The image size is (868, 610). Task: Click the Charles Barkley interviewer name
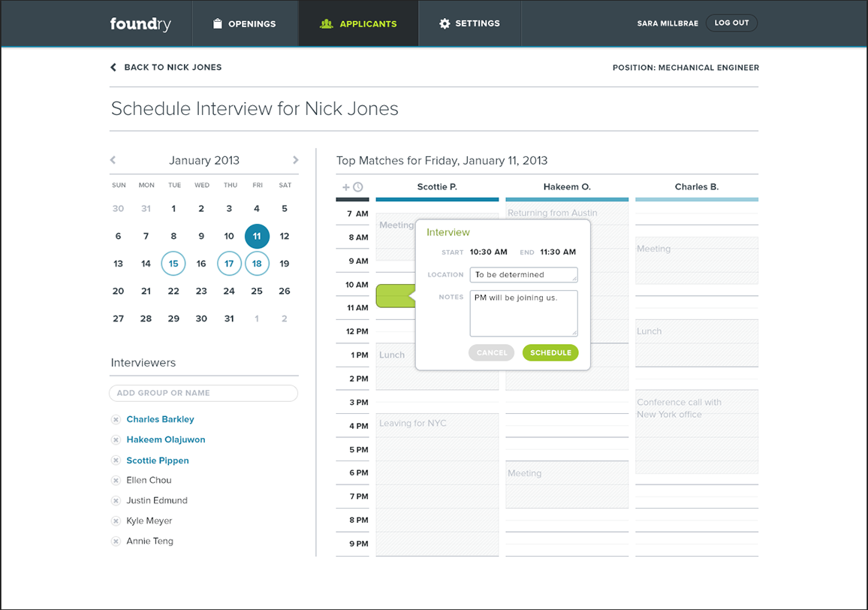(x=161, y=419)
